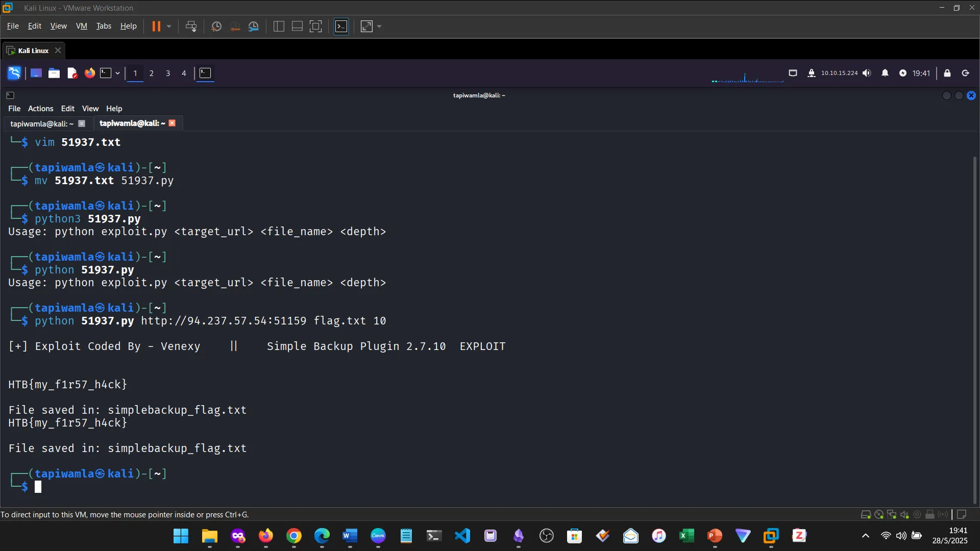
Task: Switch to workspace 3
Action: [167, 73]
